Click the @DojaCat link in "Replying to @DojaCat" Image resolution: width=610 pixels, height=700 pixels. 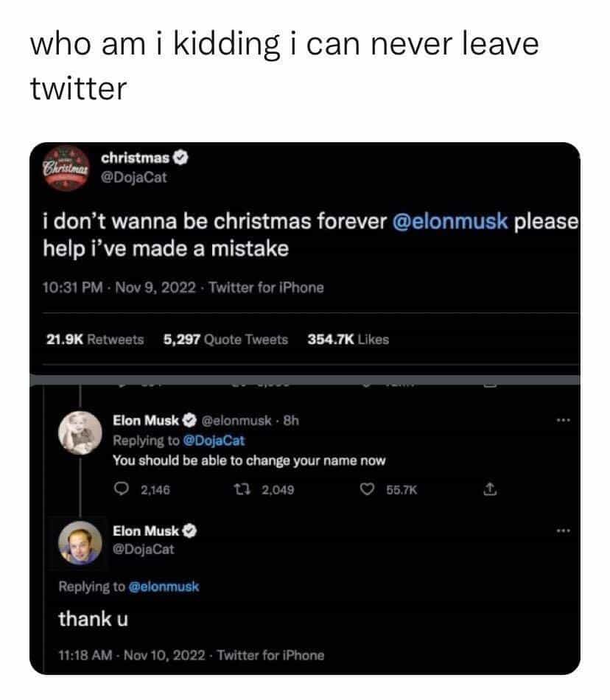[x=213, y=441]
